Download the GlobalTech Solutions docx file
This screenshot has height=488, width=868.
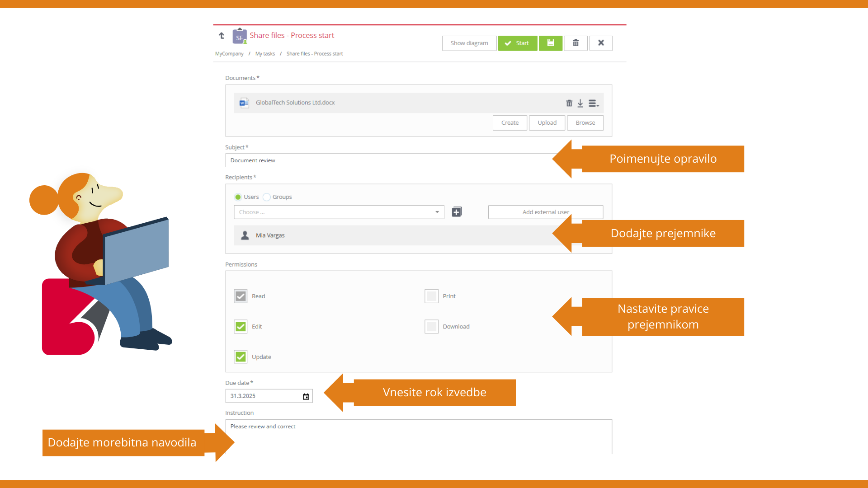(580, 103)
